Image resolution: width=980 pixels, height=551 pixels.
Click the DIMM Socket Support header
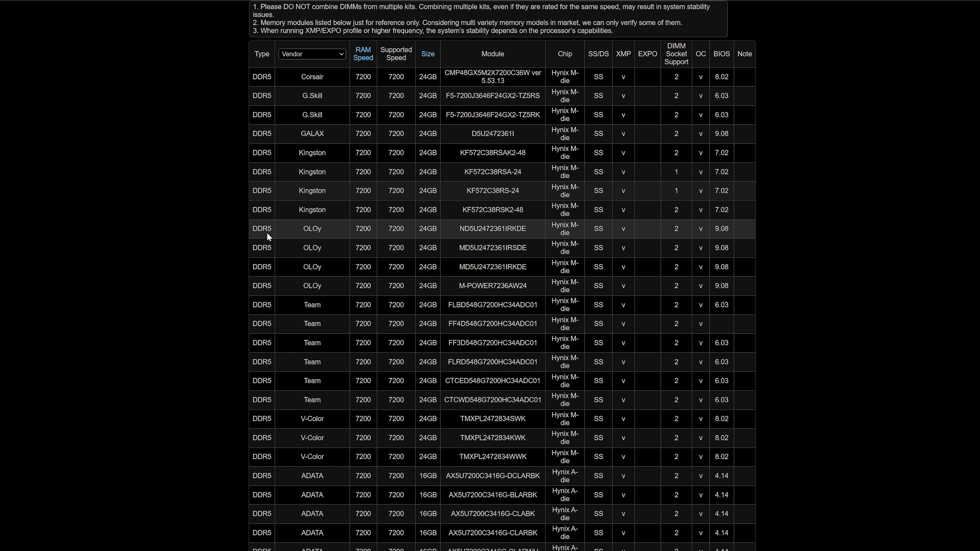coord(676,54)
